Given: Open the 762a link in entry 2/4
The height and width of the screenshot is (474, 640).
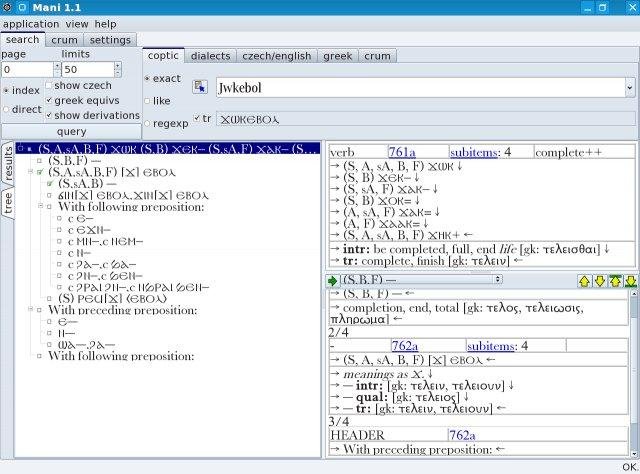Looking at the screenshot, I should 404,346.
